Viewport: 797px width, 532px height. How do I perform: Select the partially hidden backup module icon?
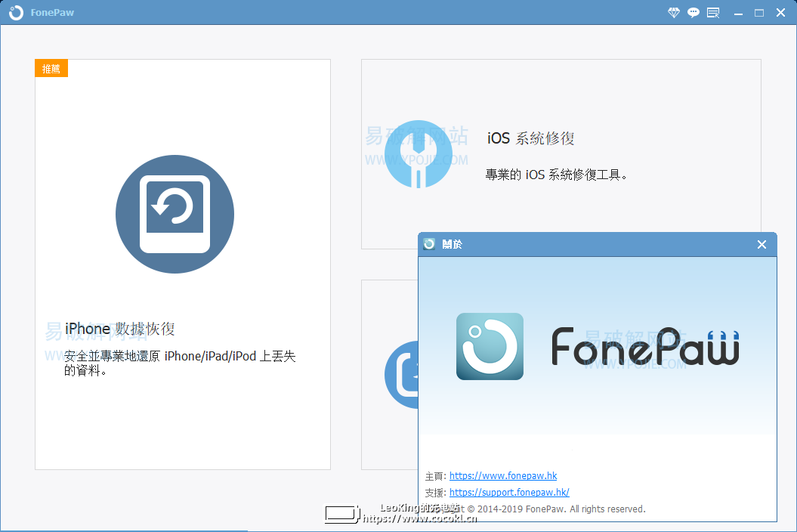402,375
